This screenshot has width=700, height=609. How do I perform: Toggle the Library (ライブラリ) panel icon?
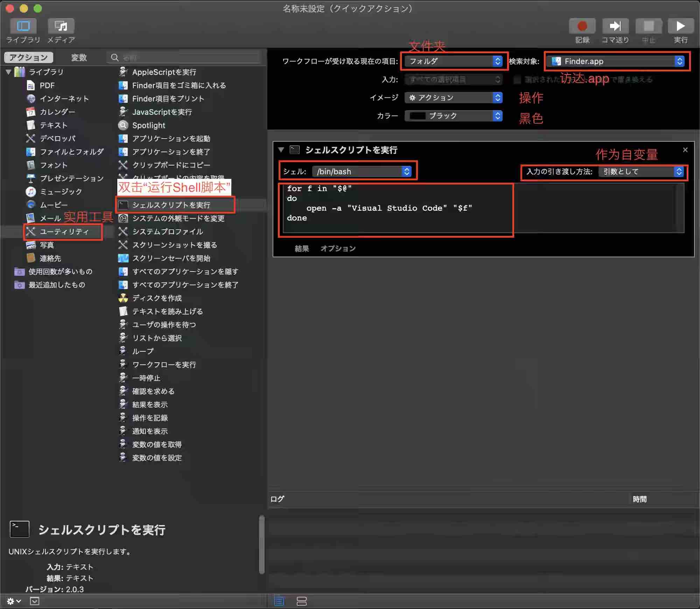(x=23, y=26)
